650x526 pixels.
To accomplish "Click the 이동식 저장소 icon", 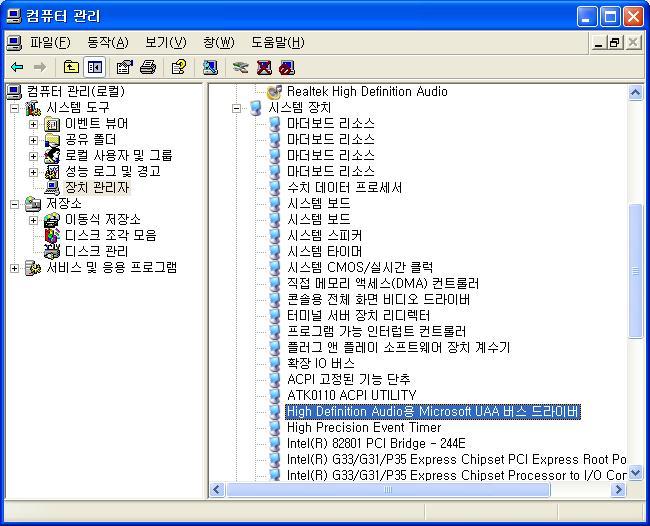I will 52,220.
